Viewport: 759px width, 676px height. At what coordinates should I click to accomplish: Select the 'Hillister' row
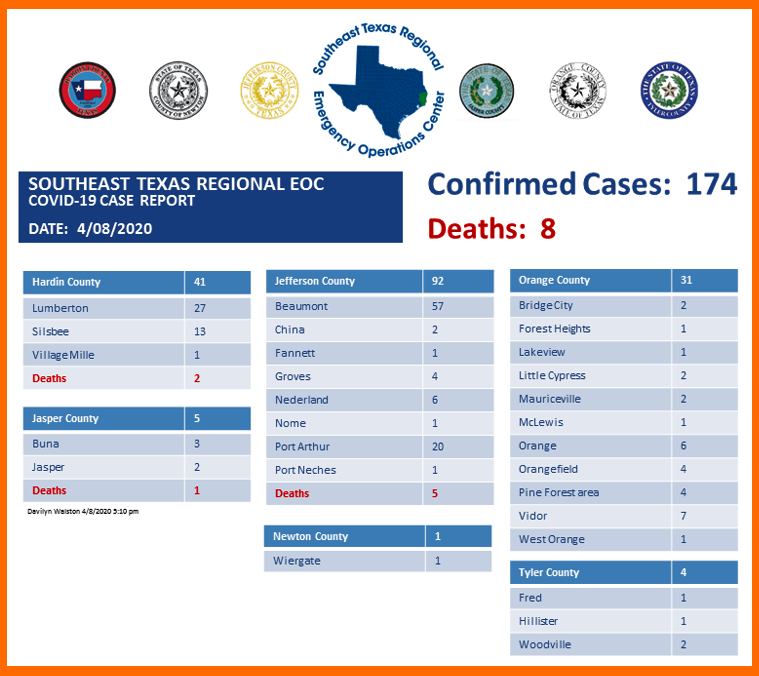pyautogui.click(x=624, y=621)
